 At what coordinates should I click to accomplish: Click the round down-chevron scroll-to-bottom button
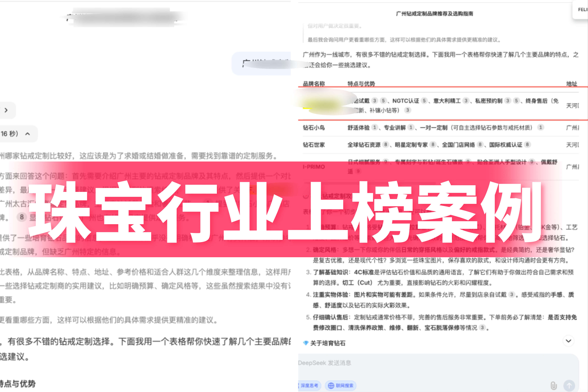(568, 341)
